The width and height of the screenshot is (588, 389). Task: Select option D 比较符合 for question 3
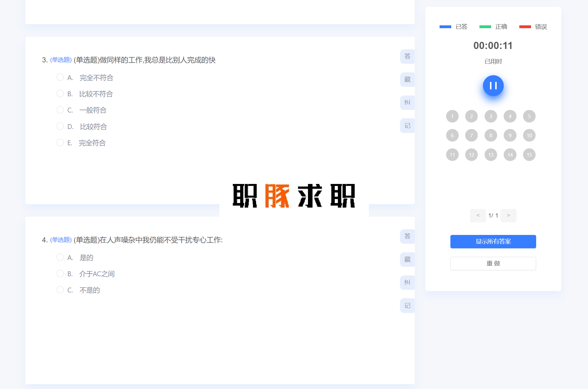60,126
